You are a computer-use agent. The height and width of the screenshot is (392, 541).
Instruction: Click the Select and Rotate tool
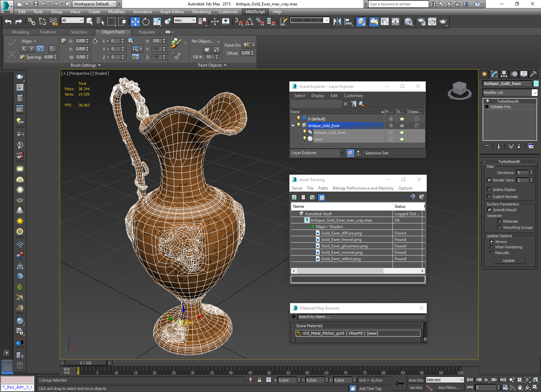[146, 22]
